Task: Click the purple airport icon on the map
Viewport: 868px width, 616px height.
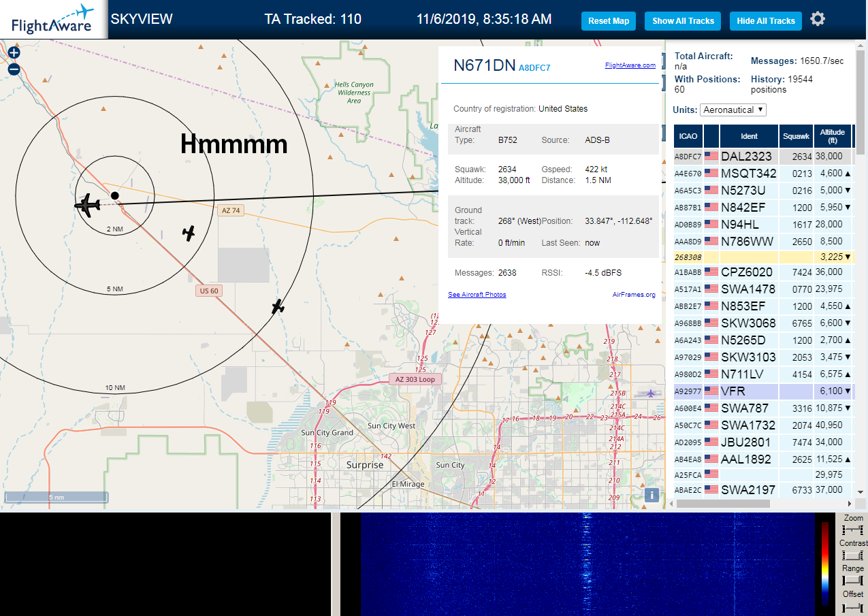Action: [x=651, y=393]
